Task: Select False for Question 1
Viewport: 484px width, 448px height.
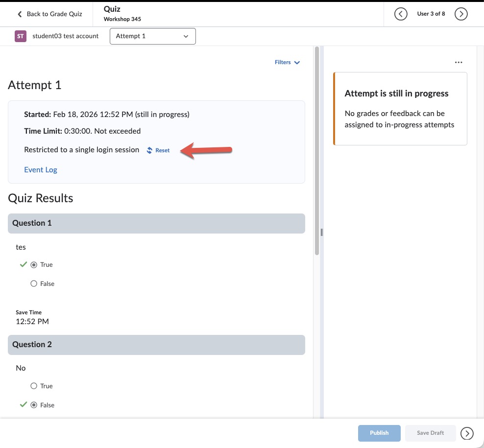Action: coord(34,284)
